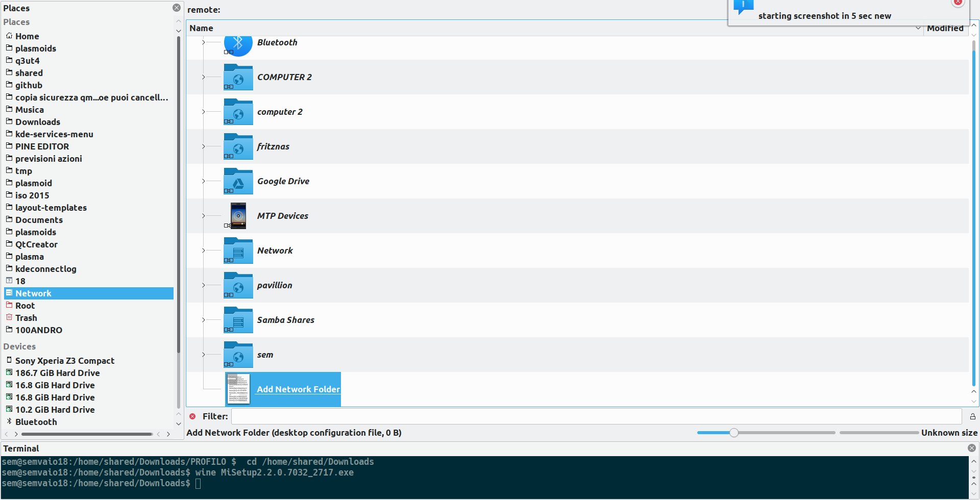This screenshot has height=500, width=980.
Task: Expand the Bluetooth tree row
Action: pos(203,42)
